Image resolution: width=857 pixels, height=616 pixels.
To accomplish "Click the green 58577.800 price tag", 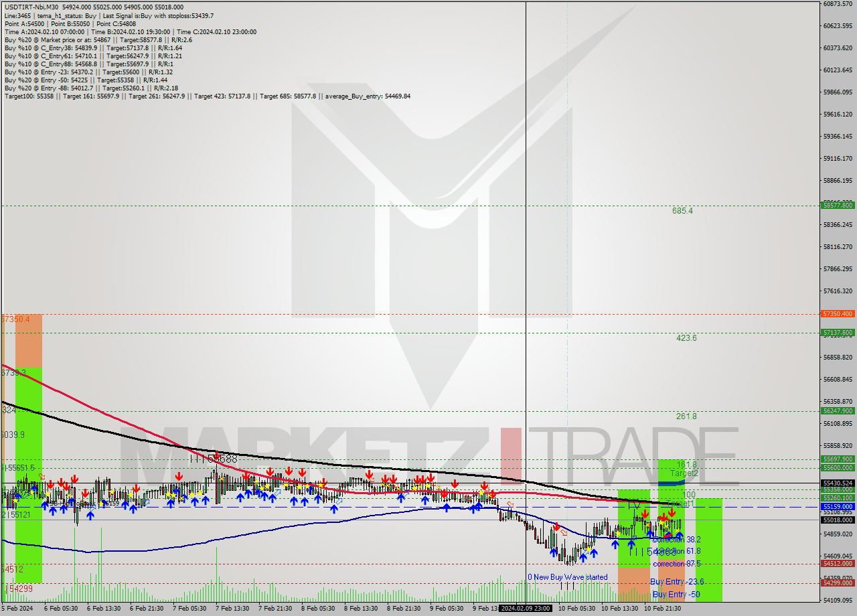I will (837, 206).
